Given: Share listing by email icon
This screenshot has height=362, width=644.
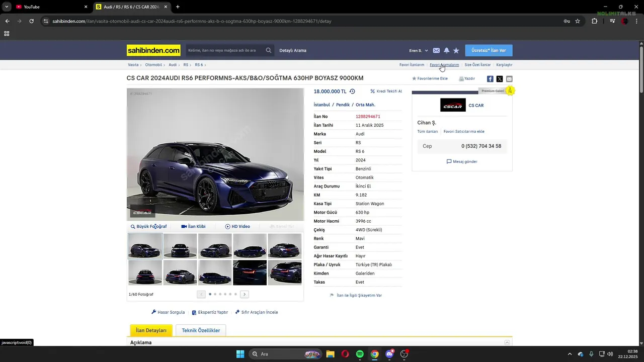Looking at the screenshot, I should tap(509, 79).
